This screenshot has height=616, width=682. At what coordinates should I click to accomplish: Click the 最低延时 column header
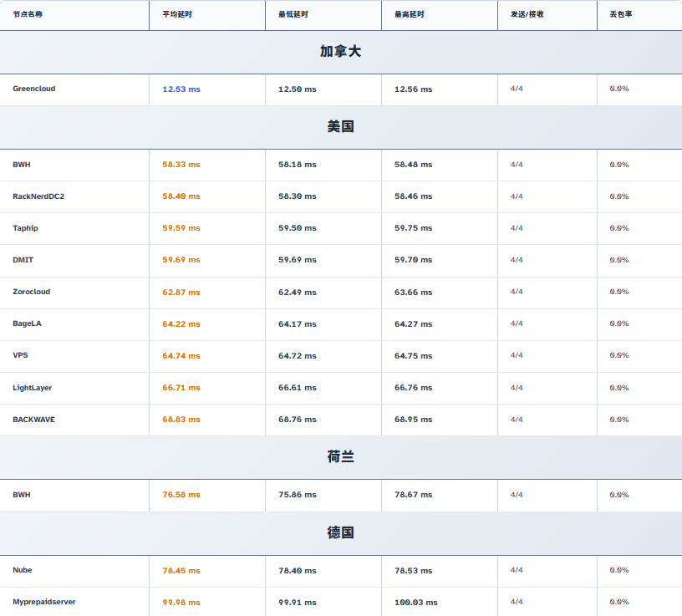tap(293, 14)
